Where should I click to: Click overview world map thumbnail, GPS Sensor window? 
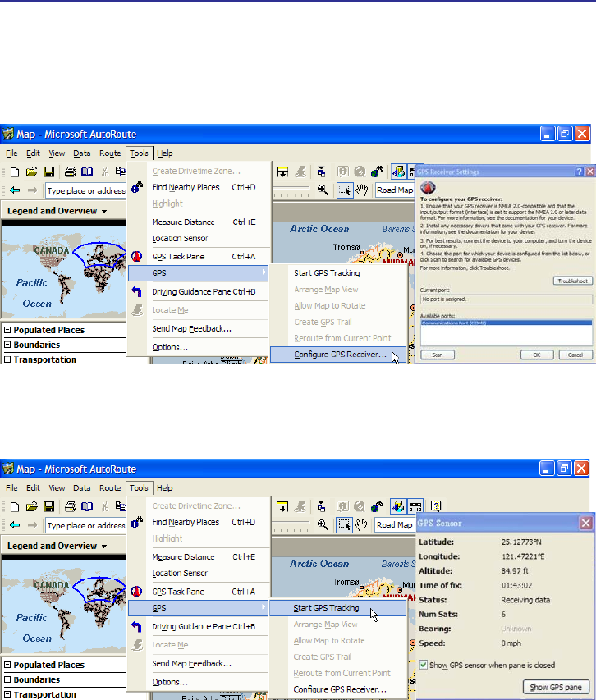coord(63,607)
